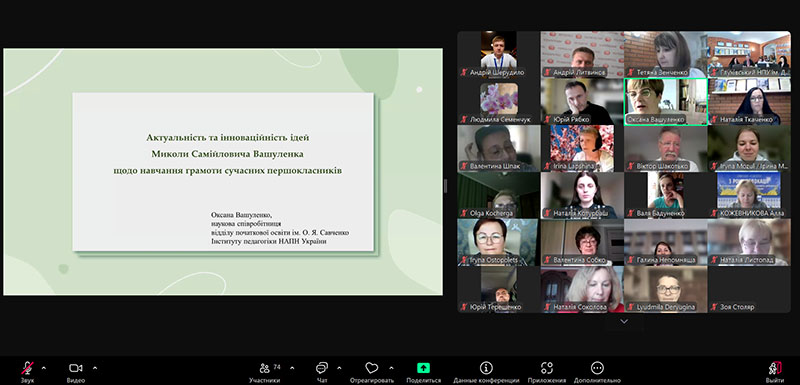The image size is (800, 385).
Task: Select Зоя Столяр participant tile
Action: [x=749, y=289]
